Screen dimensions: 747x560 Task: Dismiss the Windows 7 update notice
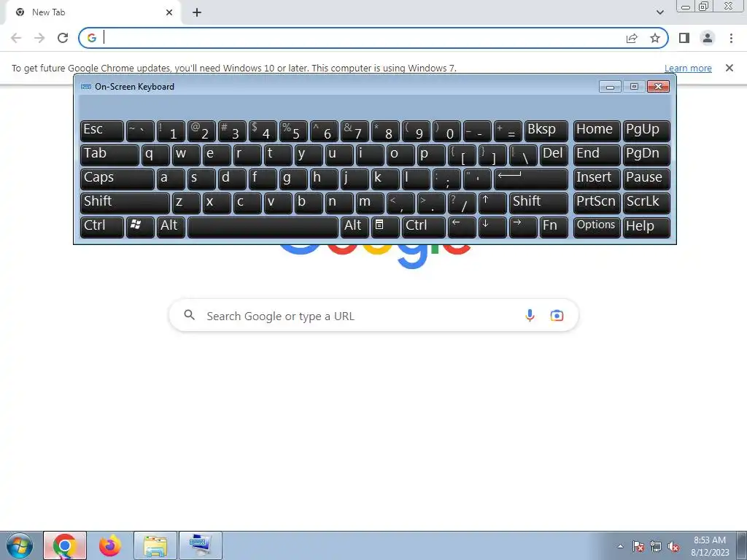click(x=729, y=68)
